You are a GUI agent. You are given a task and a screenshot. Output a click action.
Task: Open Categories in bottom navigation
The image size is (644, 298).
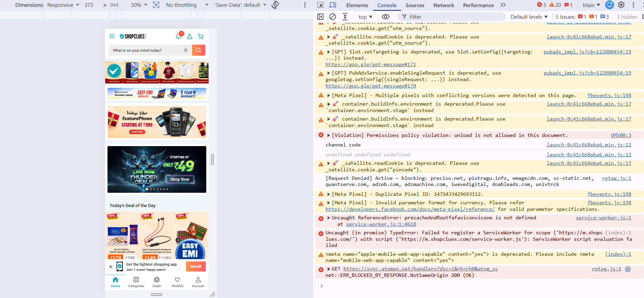(136, 282)
